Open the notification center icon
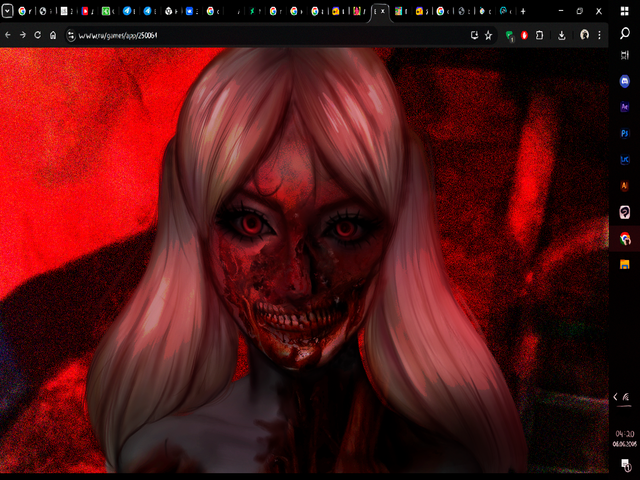 625,462
